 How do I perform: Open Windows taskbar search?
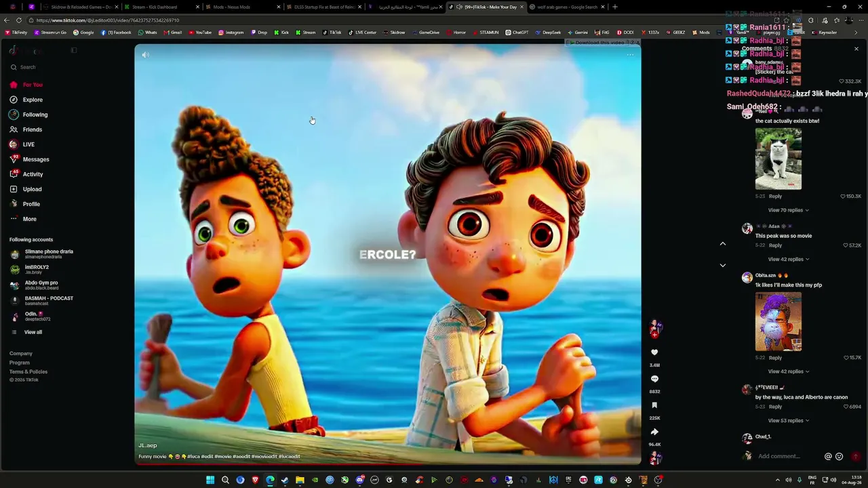[225, 480]
